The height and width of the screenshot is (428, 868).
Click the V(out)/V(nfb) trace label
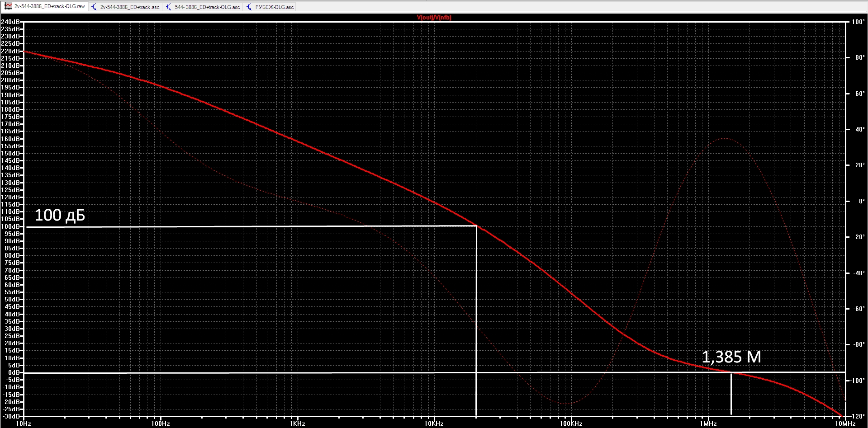[434, 18]
